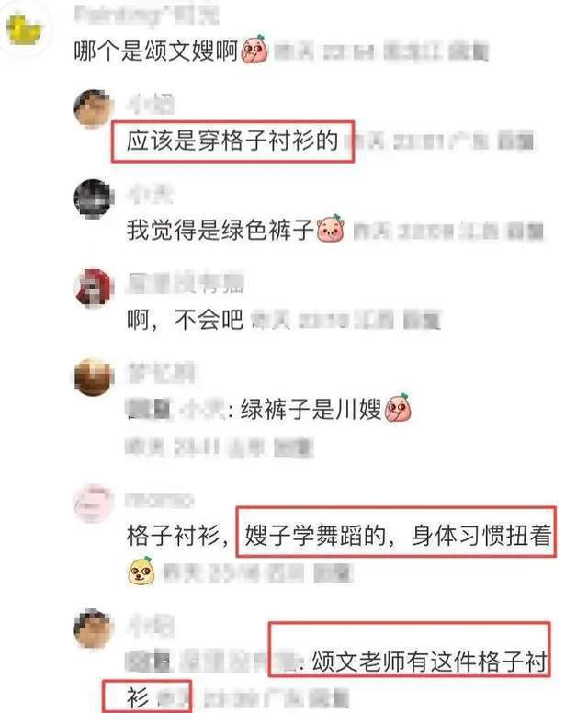
Task: Select the comment 哪个是颂文嫂啊
Action: 156,50
